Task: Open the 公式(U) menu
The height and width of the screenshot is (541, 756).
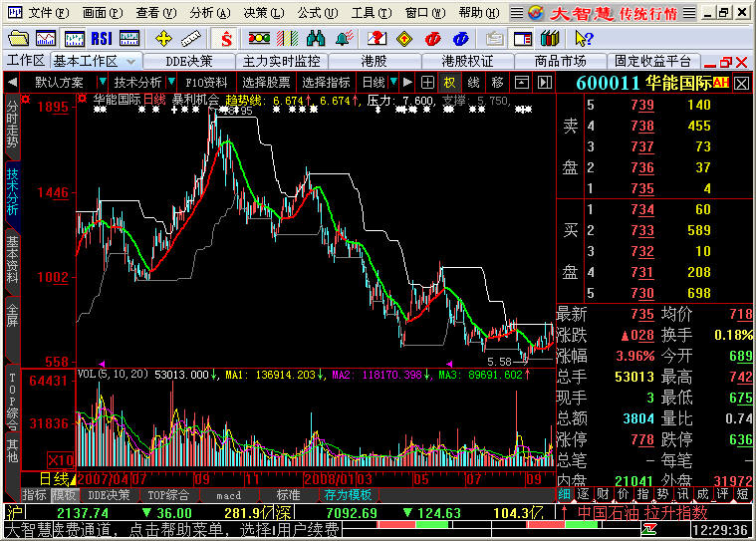Action: (x=318, y=13)
